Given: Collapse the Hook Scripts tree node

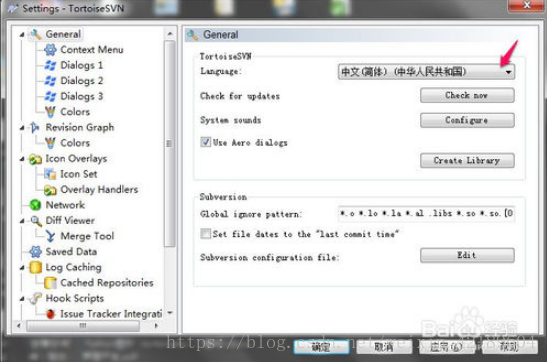Looking at the screenshot, I should click(22, 299).
